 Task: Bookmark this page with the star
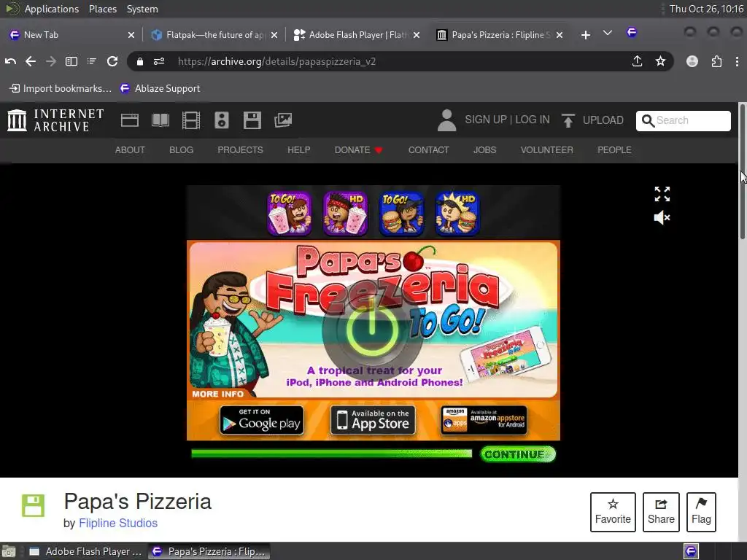coord(659,61)
